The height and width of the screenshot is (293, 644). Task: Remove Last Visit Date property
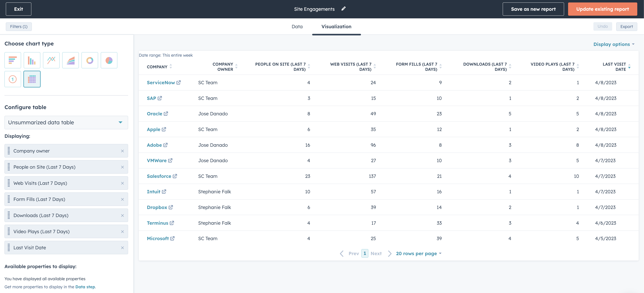(x=122, y=248)
